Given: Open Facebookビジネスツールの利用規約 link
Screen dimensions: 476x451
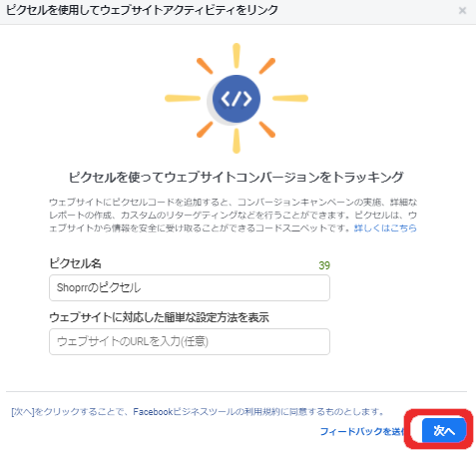Looking at the screenshot, I should click(x=206, y=412).
